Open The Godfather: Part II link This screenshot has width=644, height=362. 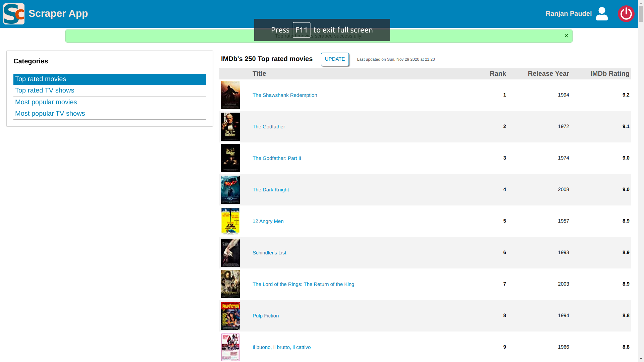[x=276, y=158]
